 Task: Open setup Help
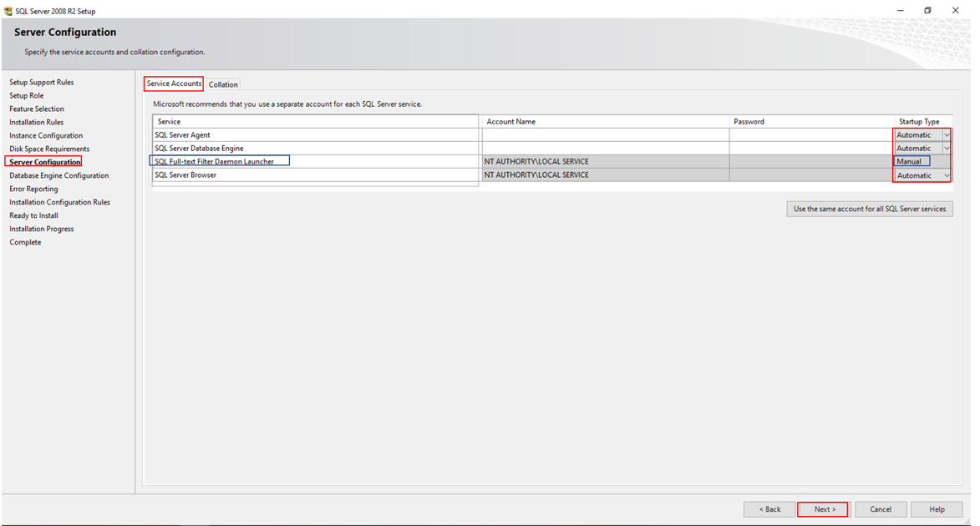(x=937, y=509)
